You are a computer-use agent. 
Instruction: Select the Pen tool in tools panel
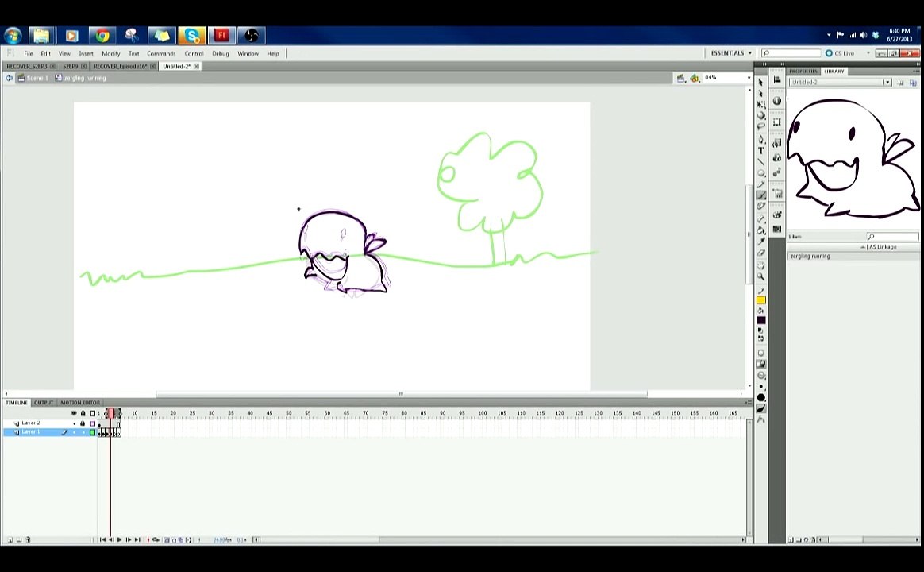[x=760, y=140]
